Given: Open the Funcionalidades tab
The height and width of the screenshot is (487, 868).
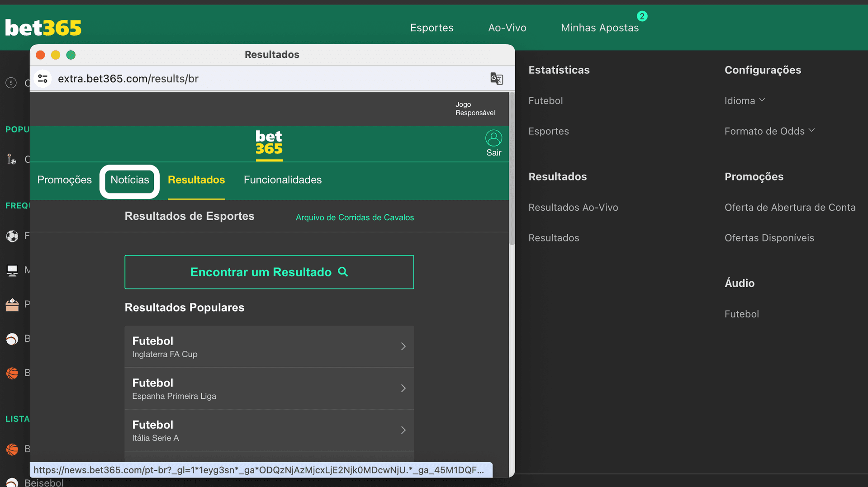Looking at the screenshot, I should (283, 180).
